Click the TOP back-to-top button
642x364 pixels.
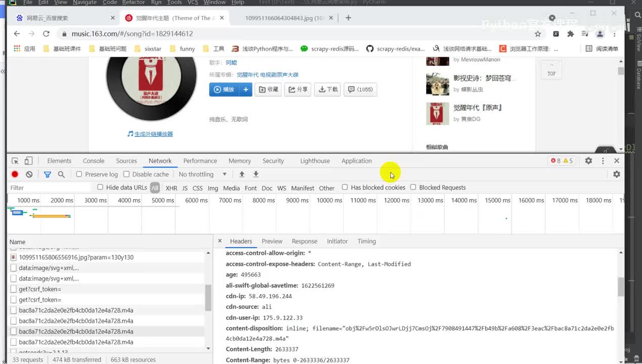[x=552, y=70]
